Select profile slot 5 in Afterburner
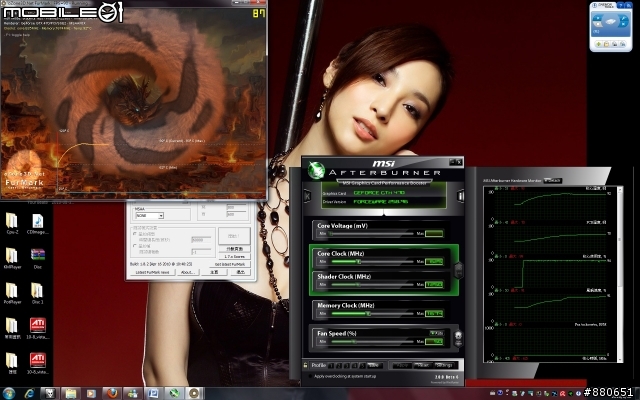 point(362,365)
